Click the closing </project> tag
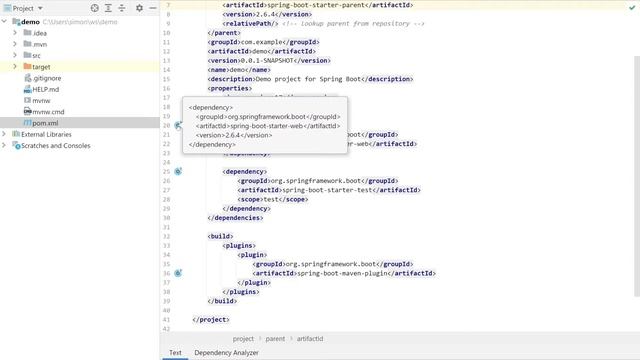This screenshot has height=360, width=640. click(x=211, y=320)
